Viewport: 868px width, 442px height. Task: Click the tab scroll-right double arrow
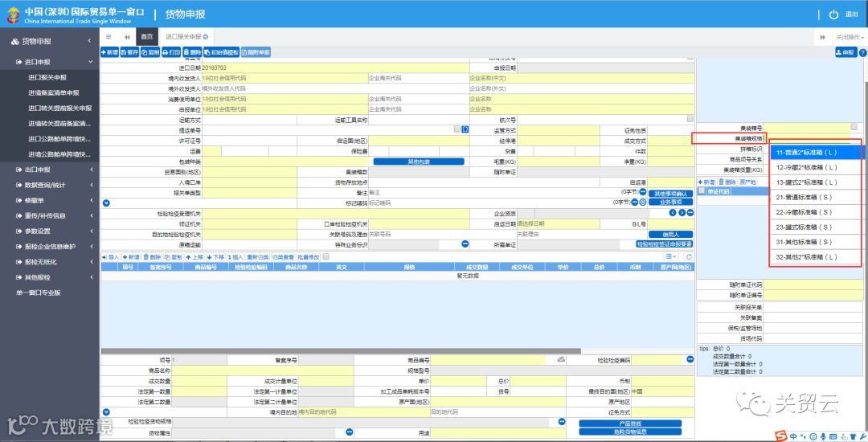coord(823,37)
